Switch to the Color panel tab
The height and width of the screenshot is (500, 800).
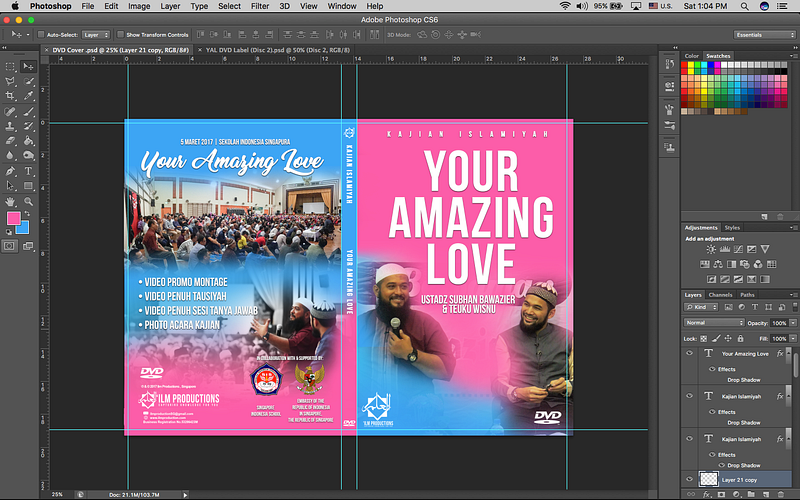click(x=691, y=56)
